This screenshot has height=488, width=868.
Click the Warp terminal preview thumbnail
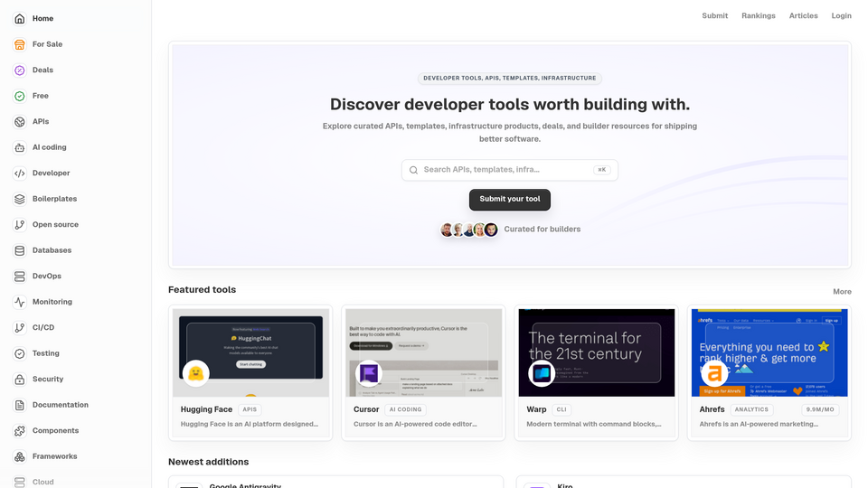tap(597, 352)
